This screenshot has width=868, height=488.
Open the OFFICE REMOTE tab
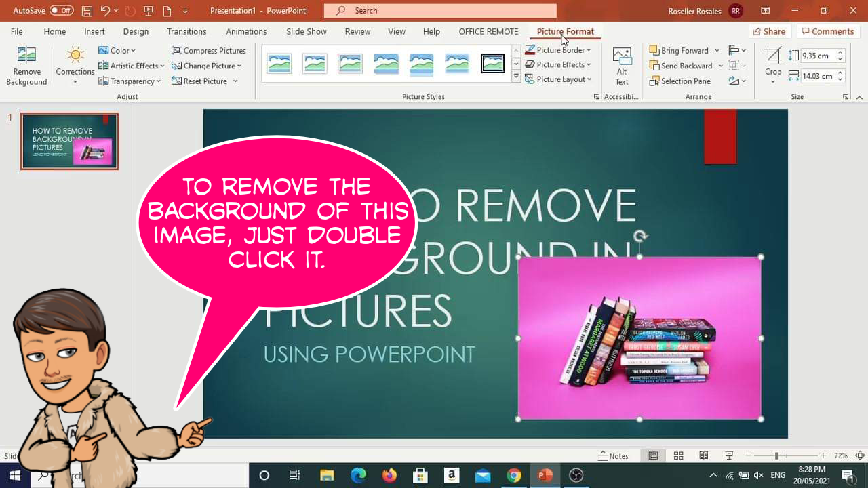point(488,31)
